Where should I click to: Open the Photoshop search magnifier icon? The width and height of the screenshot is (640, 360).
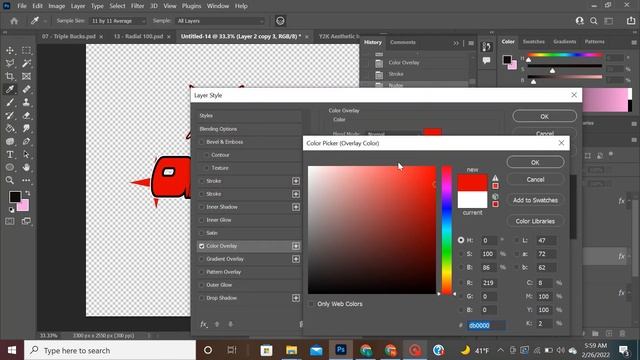point(594,21)
